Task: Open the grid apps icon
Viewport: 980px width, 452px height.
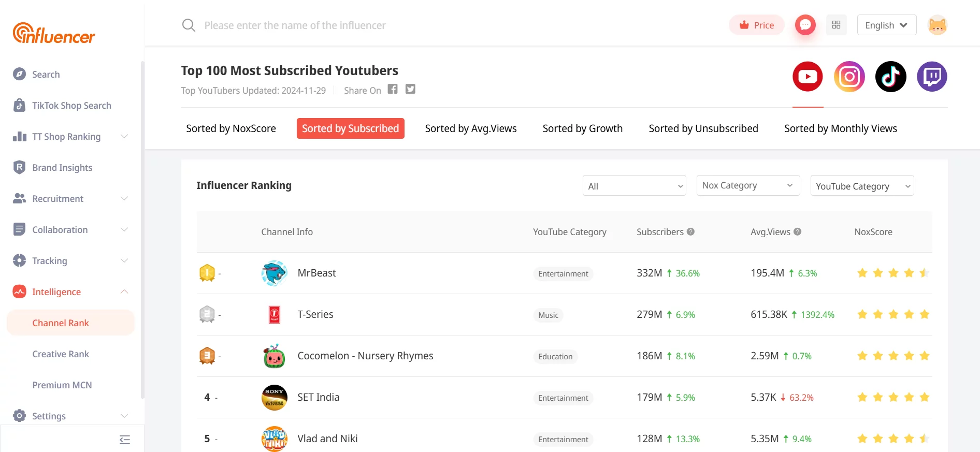Action: (x=836, y=25)
